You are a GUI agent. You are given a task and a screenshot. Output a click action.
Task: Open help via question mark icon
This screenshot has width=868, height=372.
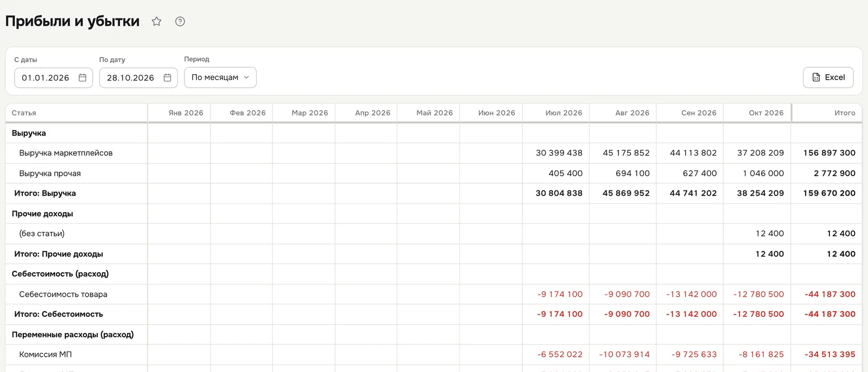pyautogui.click(x=180, y=22)
